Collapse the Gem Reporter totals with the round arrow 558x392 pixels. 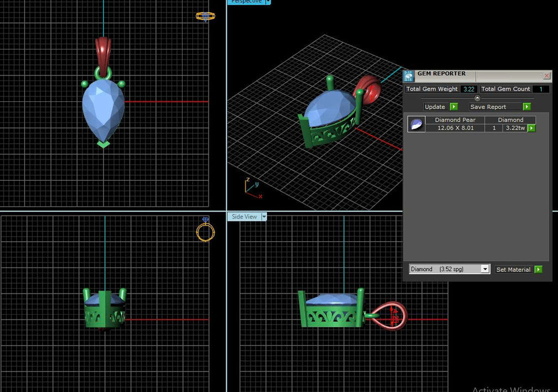click(x=477, y=98)
